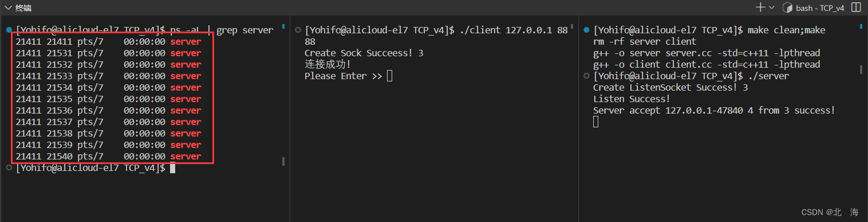868x222 pixels.
Task: Collapse the 终端 panel chevron
Action: 8,7
